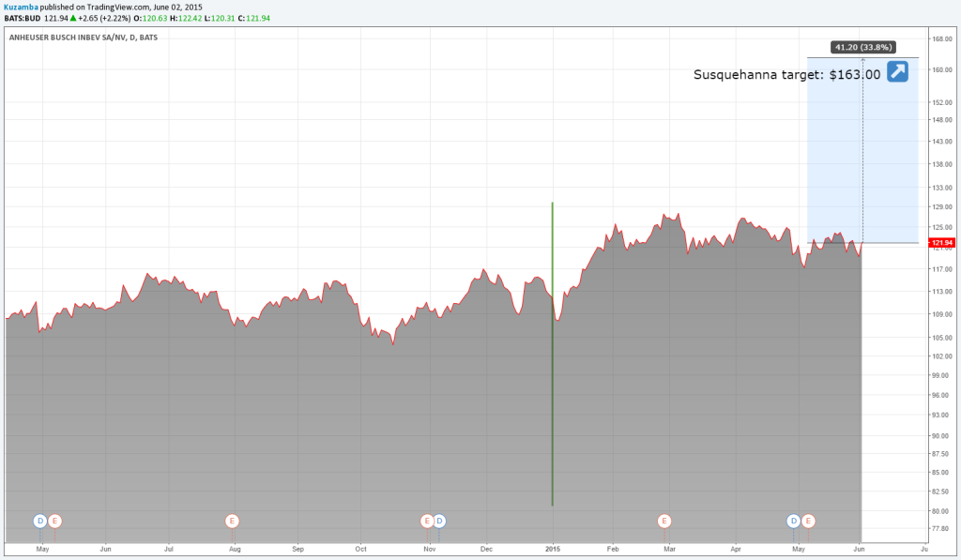Click the dividend D marker just before Jun 2015
Screen dimensions: 961x560
tap(793, 521)
